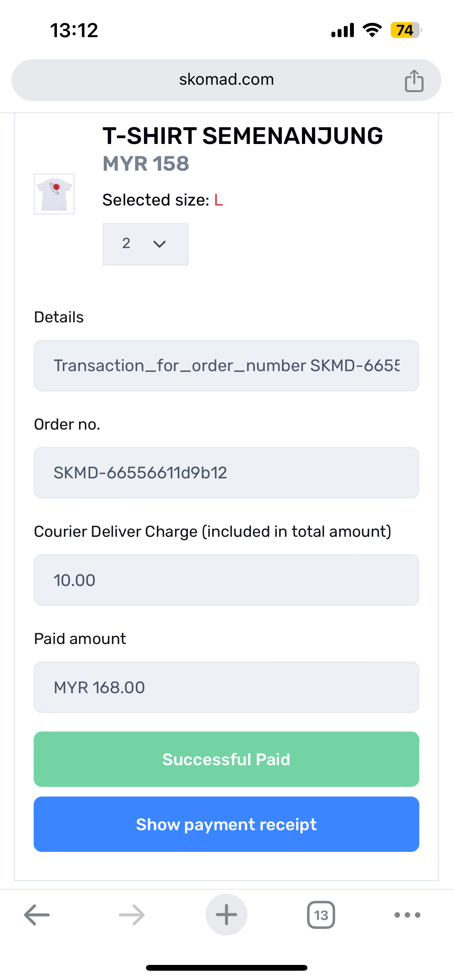Click the chevron arrow on quantity selector

(160, 244)
